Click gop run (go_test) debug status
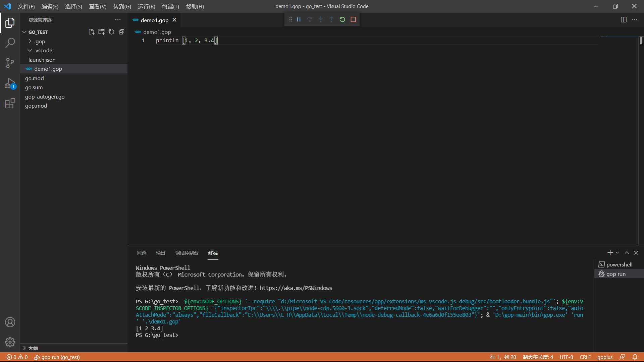The height and width of the screenshot is (362, 644). (x=57, y=357)
